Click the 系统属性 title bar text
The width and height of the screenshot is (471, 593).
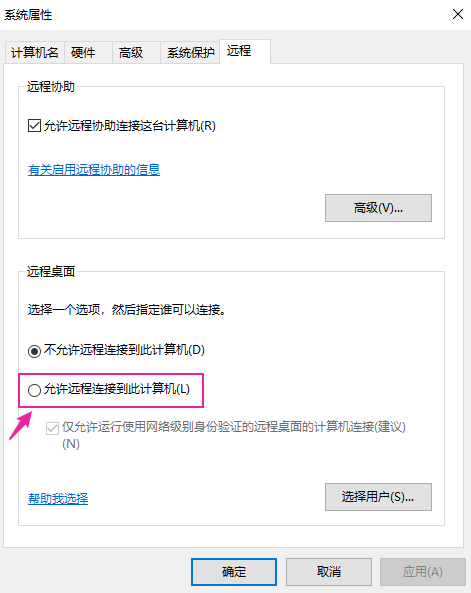[28, 15]
